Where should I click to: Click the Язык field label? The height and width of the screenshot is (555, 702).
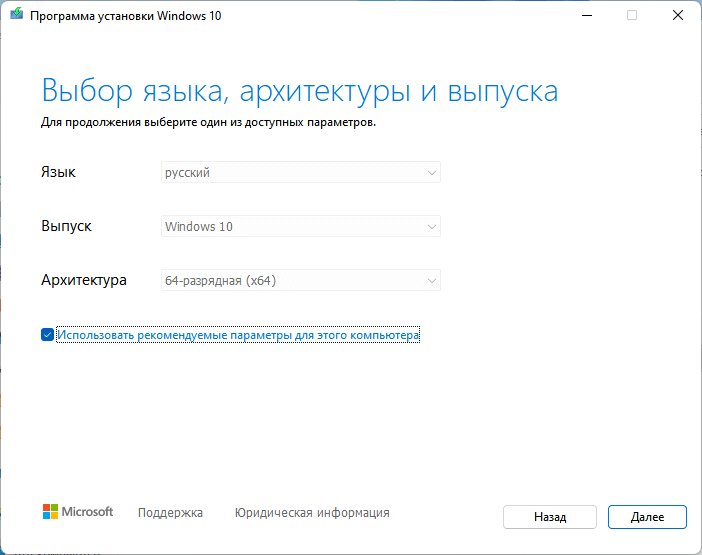click(x=58, y=172)
